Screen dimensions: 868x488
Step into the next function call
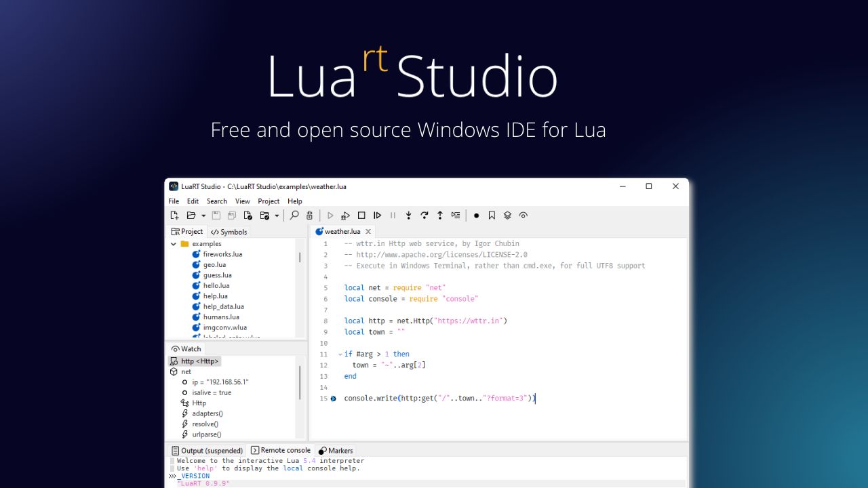tap(408, 215)
